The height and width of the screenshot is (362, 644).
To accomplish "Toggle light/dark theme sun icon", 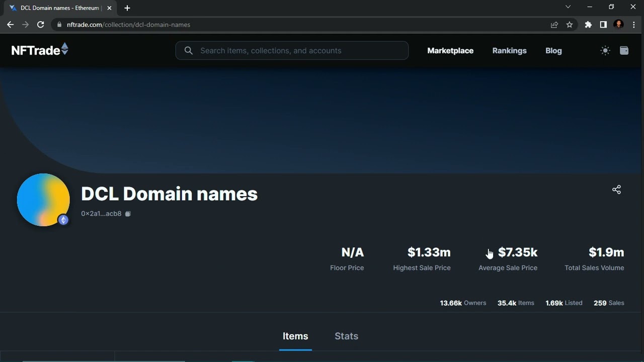I will point(605,50).
